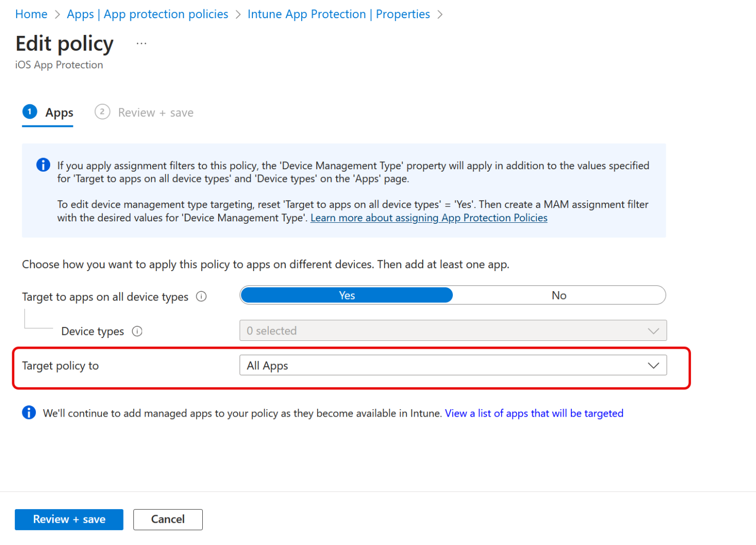Open Apps | App protection policies breadcrumb

(x=148, y=14)
